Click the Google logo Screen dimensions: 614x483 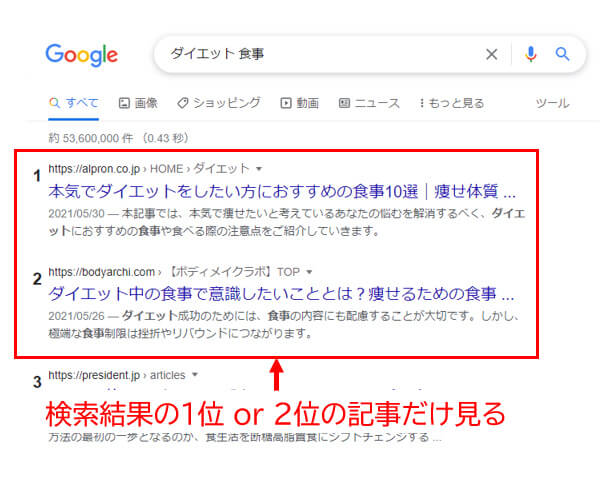pos(81,55)
